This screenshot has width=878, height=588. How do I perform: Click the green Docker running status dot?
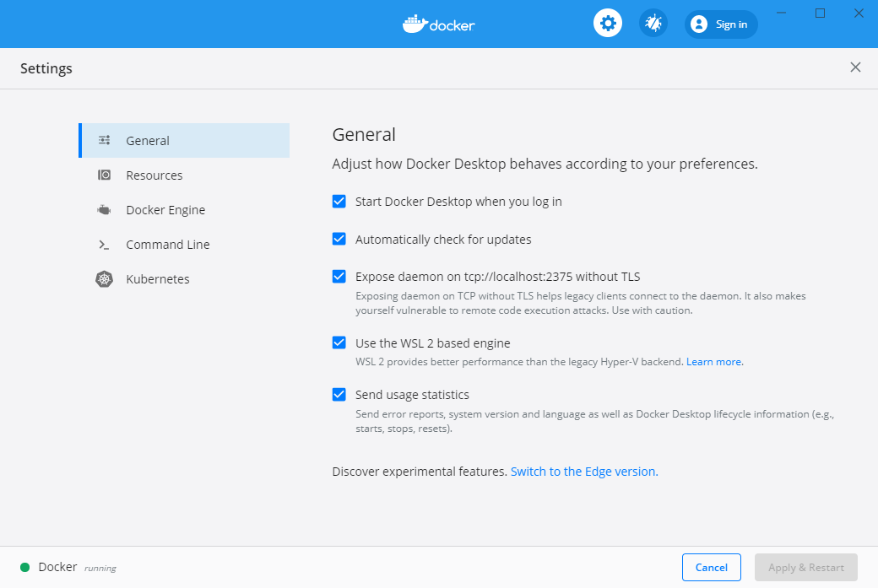(24, 567)
